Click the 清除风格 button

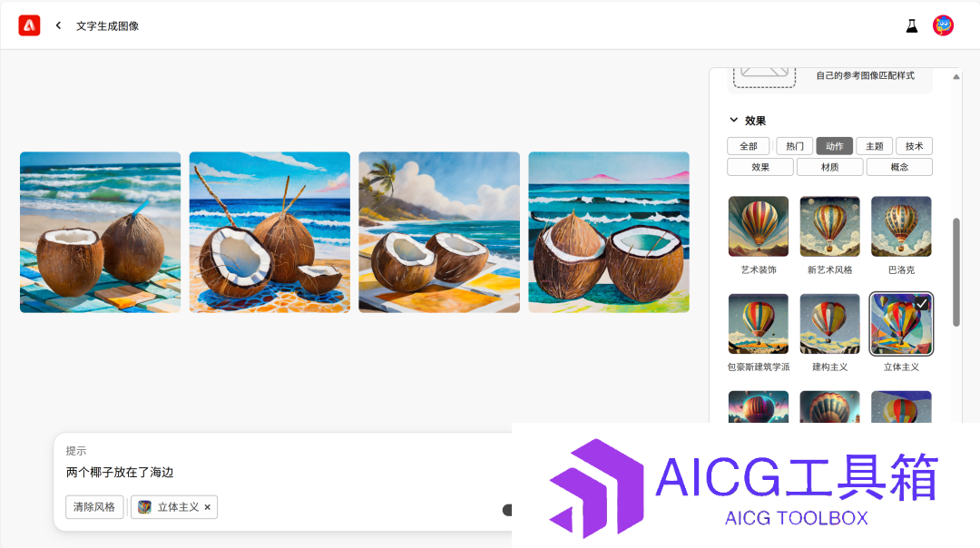tap(94, 507)
